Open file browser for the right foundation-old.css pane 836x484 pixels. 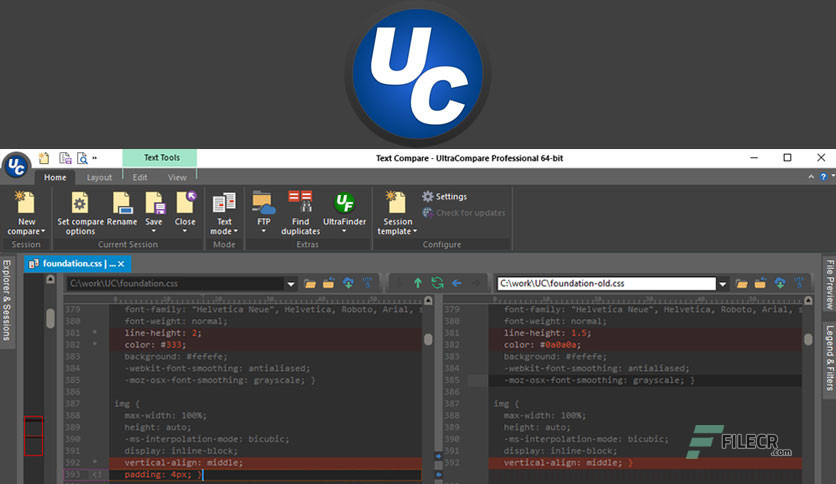(x=742, y=284)
